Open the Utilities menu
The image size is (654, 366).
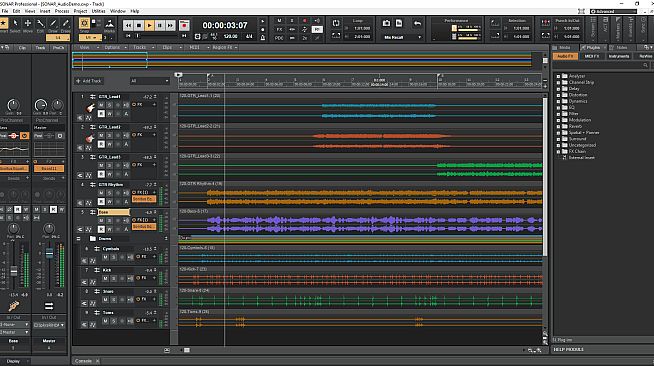pos(98,11)
